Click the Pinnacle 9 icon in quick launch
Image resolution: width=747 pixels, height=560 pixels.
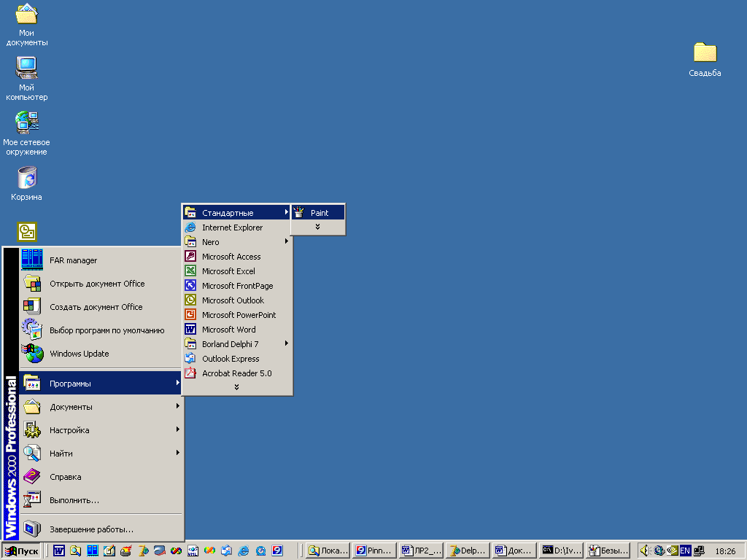[x=277, y=551]
